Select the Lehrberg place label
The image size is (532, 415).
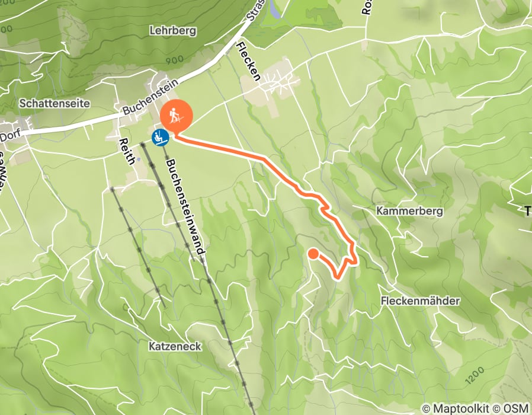pyautogui.click(x=173, y=31)
